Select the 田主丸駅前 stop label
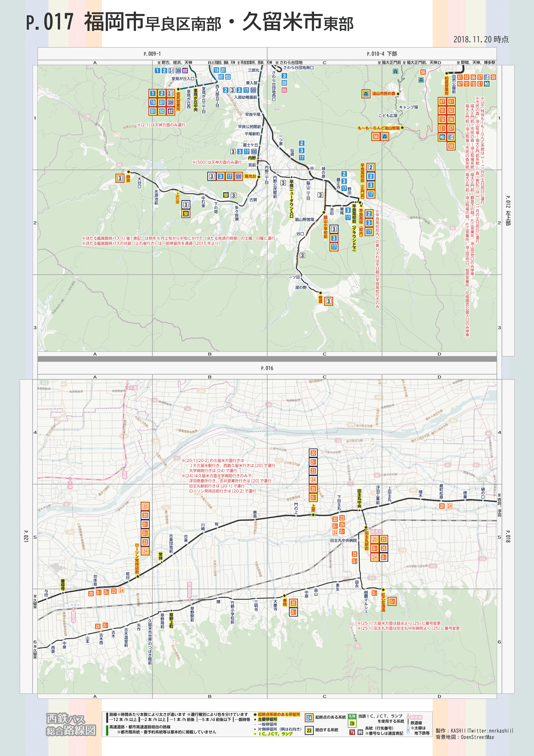The width and height of the screenshot is (534, 756). [366, 541]
